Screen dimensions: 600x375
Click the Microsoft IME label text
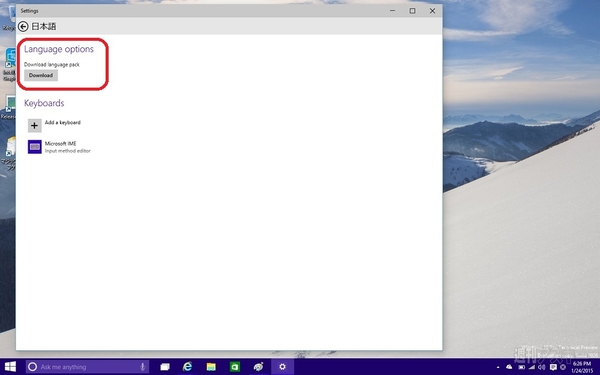point(60,143)
